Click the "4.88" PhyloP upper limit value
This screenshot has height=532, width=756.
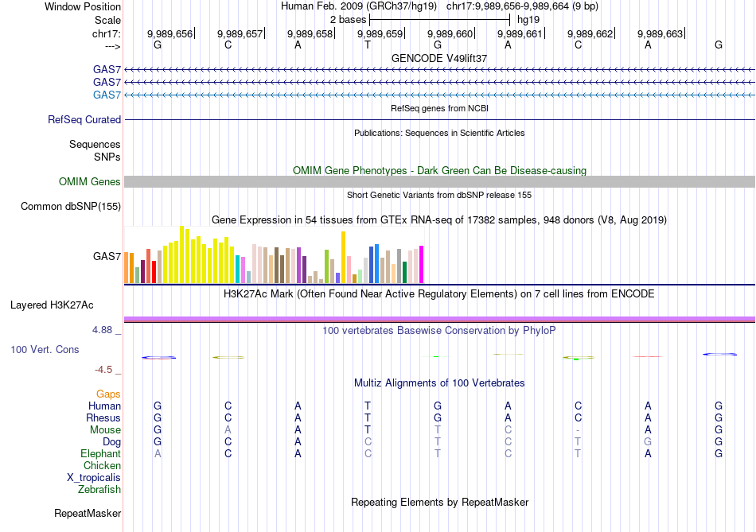click(102, 330)
